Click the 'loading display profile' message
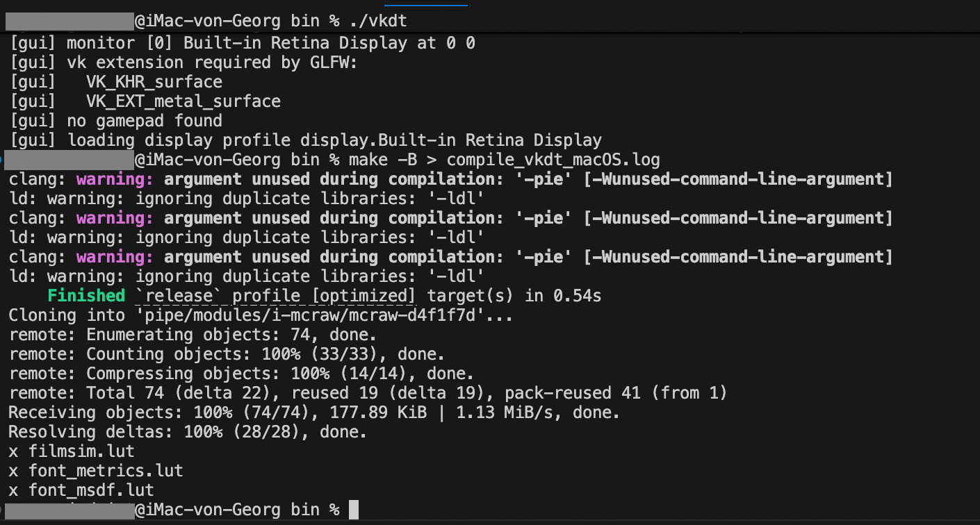Screen dimensions: 980x525 point(334,140)
